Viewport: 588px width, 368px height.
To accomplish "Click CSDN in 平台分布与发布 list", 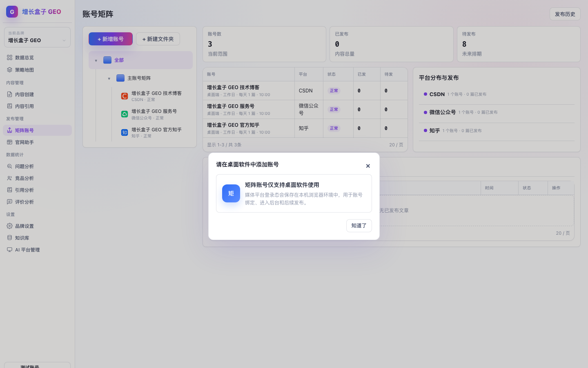I will point(497,94).
